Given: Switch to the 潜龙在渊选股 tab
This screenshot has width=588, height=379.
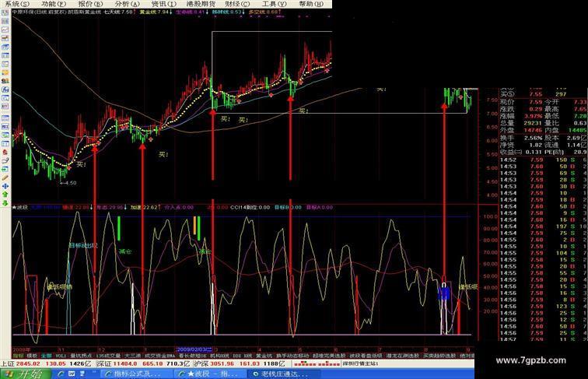Looking at the screenshot, I should [x=403, y=356].
